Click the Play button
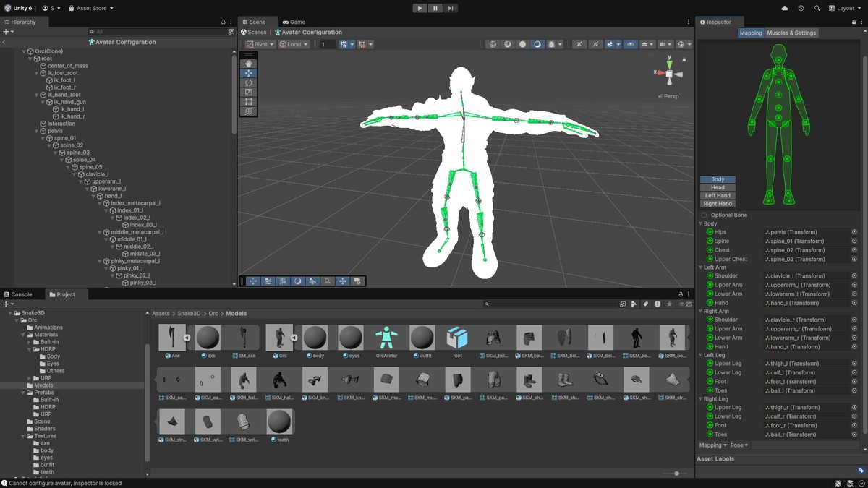Viewport: 868px width, 488px height. (x=420, y=8)
